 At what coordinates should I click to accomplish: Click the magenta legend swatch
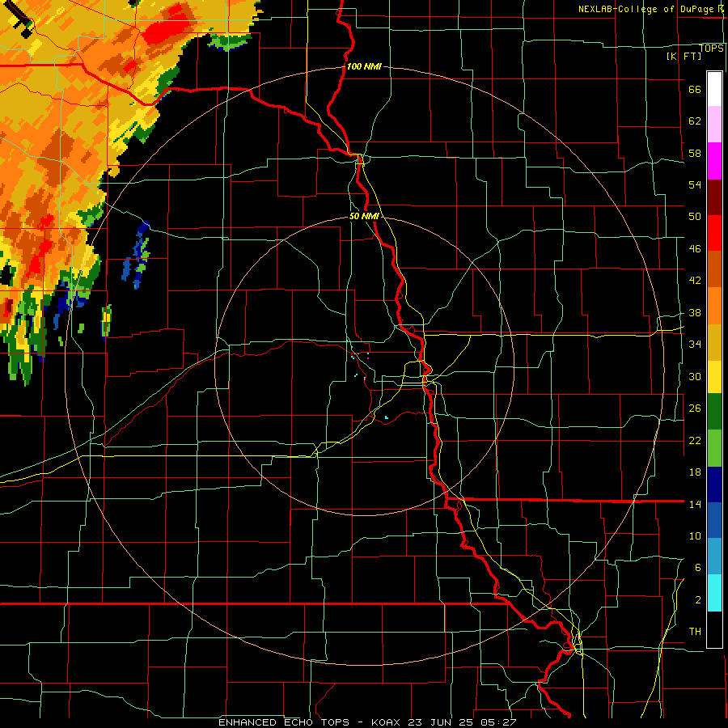click(x=714, y=161)
